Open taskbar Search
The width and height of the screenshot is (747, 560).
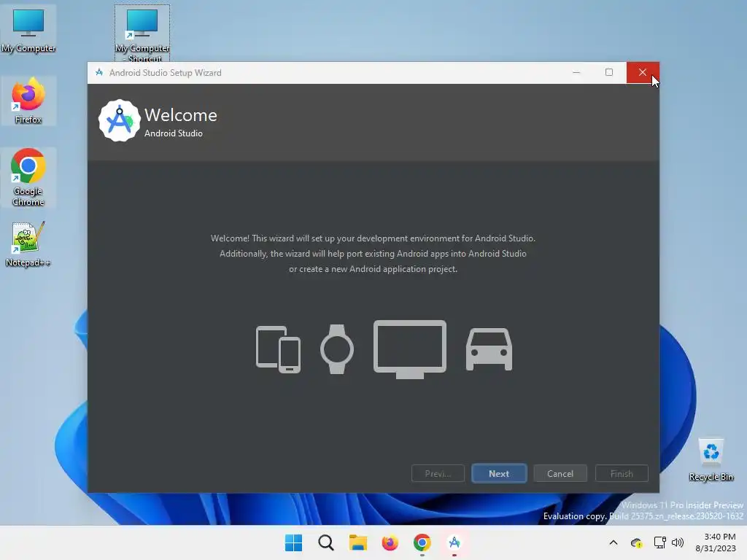point(326,542)
